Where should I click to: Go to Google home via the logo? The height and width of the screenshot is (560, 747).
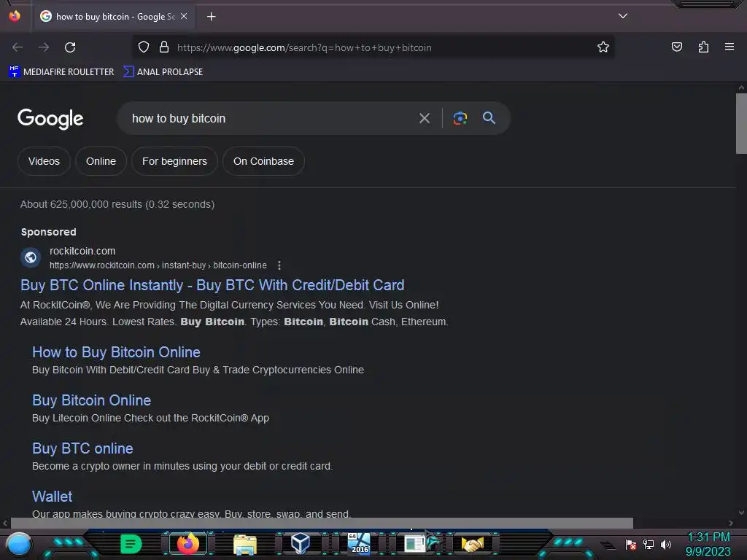50,119
